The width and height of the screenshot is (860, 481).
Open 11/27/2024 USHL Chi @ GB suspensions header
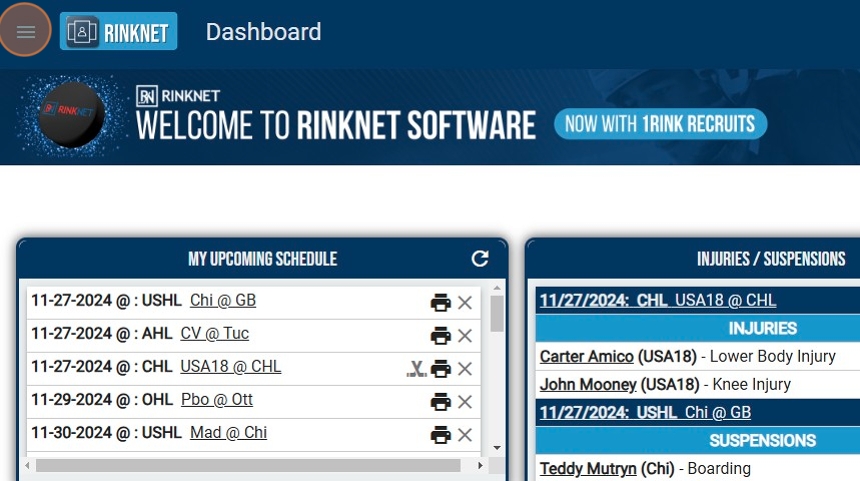645,412
